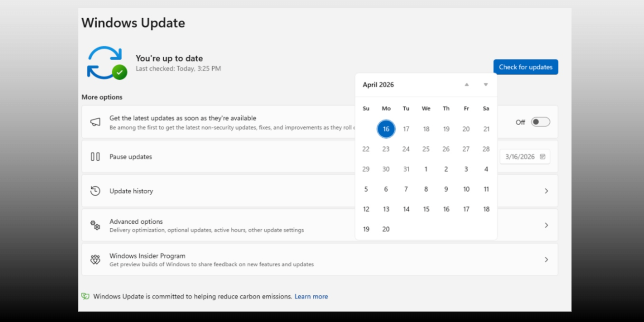Expand the Update history chevron
This screenshot has height=322, width=644.
tap(546, 191)
